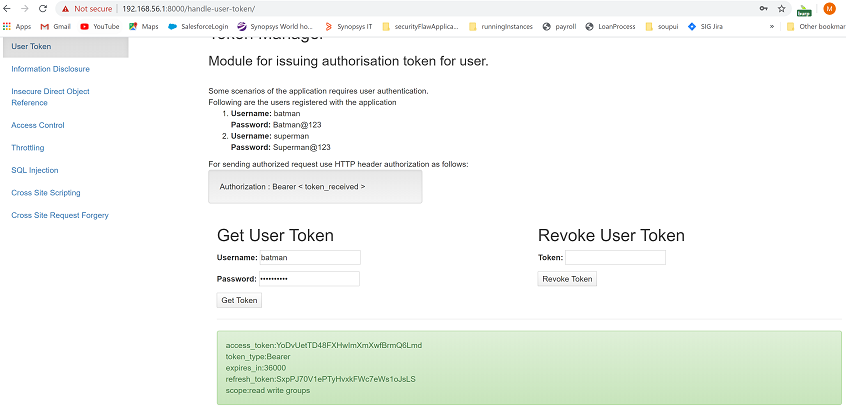Open Gmail bookmark
The height and width of the screenshot is (416, 846).
click(x=55, y=26)
